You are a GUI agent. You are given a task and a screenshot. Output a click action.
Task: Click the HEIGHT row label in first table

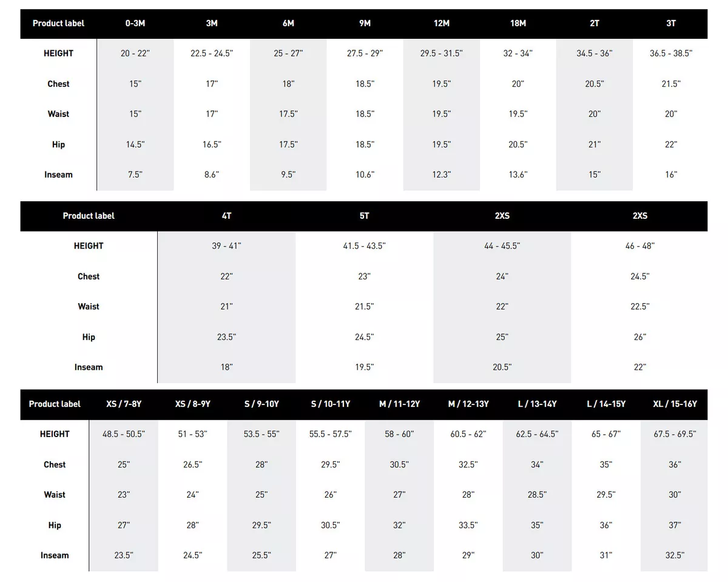(x=58, y=53)
